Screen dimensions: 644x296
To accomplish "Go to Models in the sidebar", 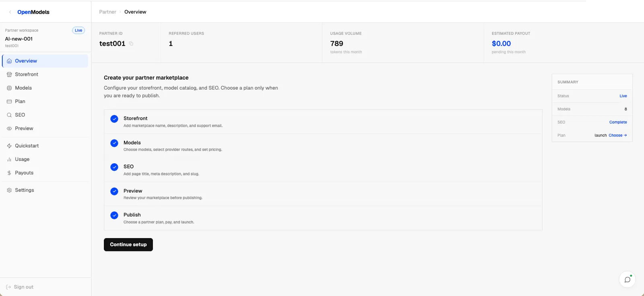I will [x=45, y=88].
